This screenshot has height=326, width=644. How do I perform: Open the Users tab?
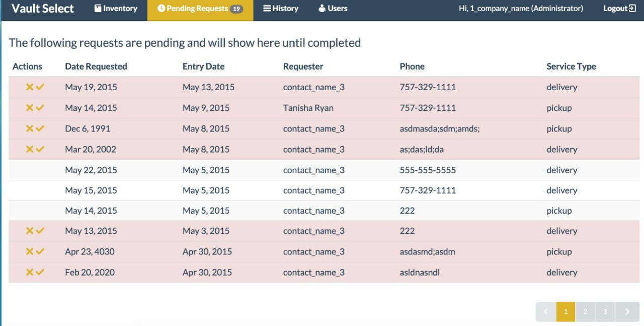click(333, 9)
